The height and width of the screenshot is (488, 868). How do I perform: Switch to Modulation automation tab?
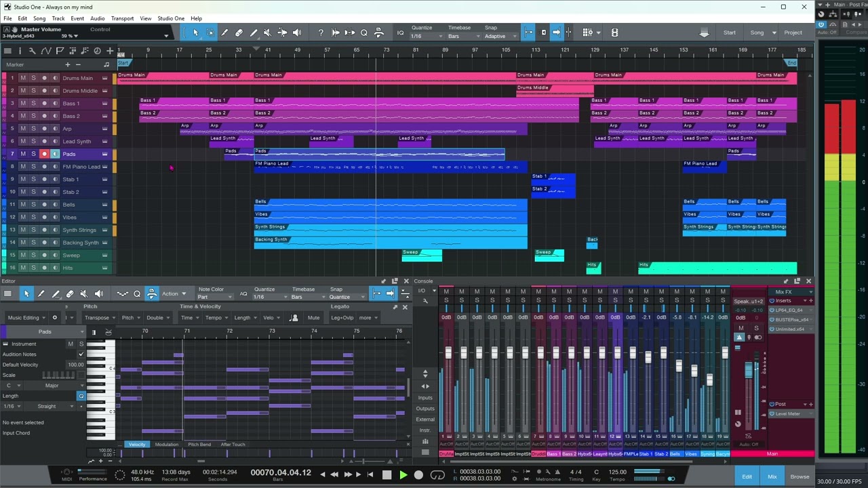[167, 445]
